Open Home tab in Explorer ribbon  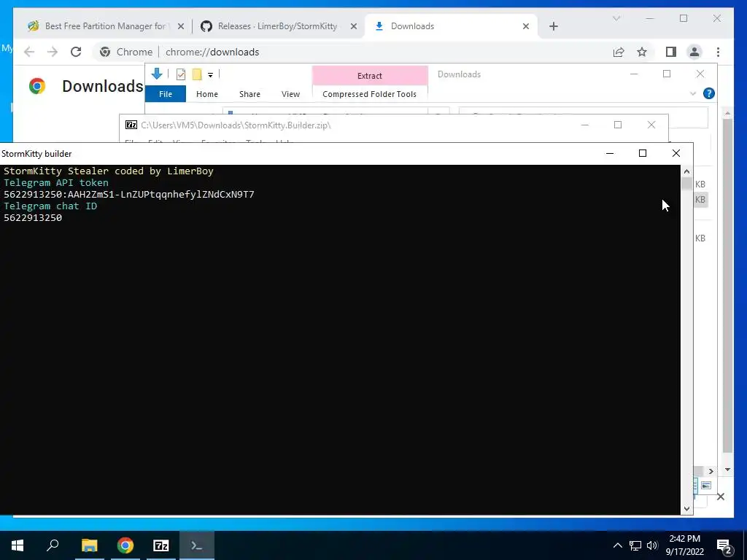[206, 94]
